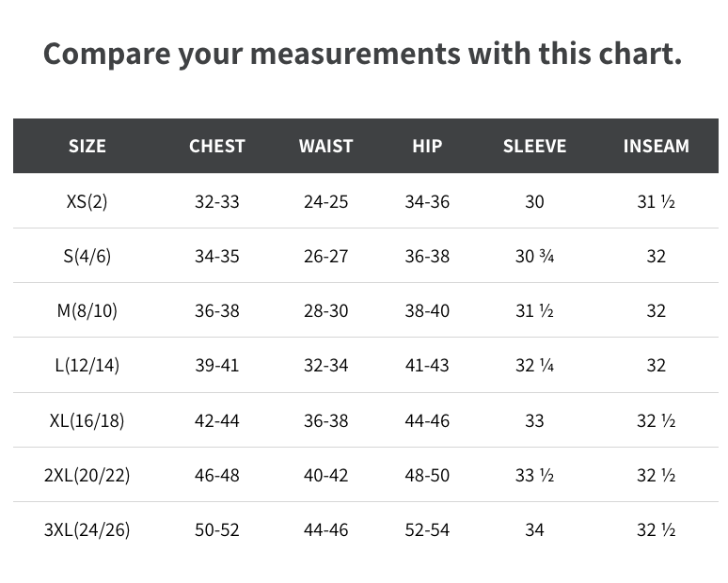Select the 2XL(20/22) size label

point(87,475)
